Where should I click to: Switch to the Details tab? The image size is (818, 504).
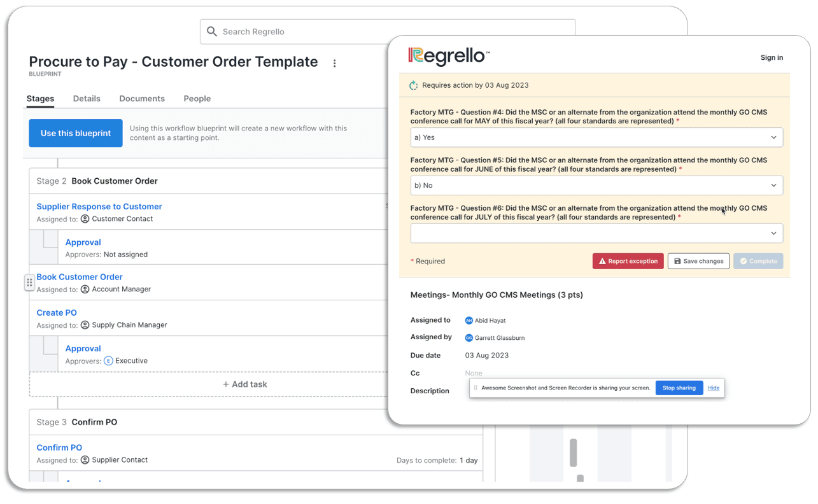click(87, 99)
